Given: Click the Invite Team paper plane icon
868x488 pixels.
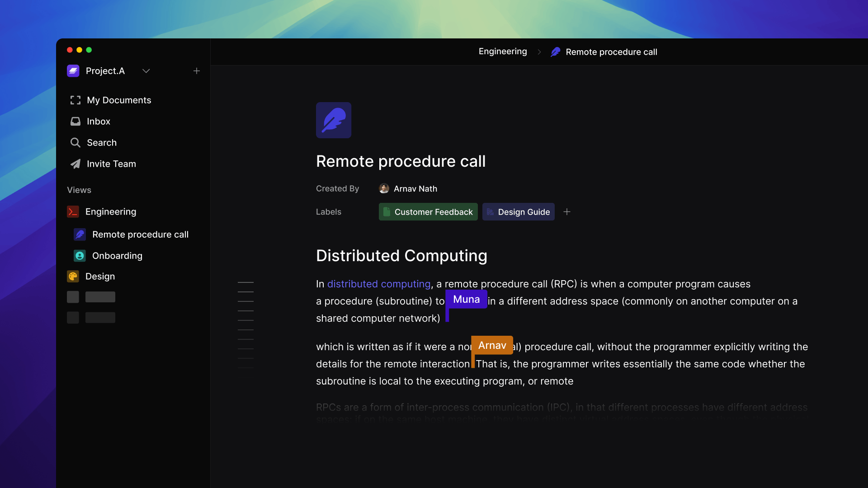Looking at the screenshot, I should [x=75, y=164].
